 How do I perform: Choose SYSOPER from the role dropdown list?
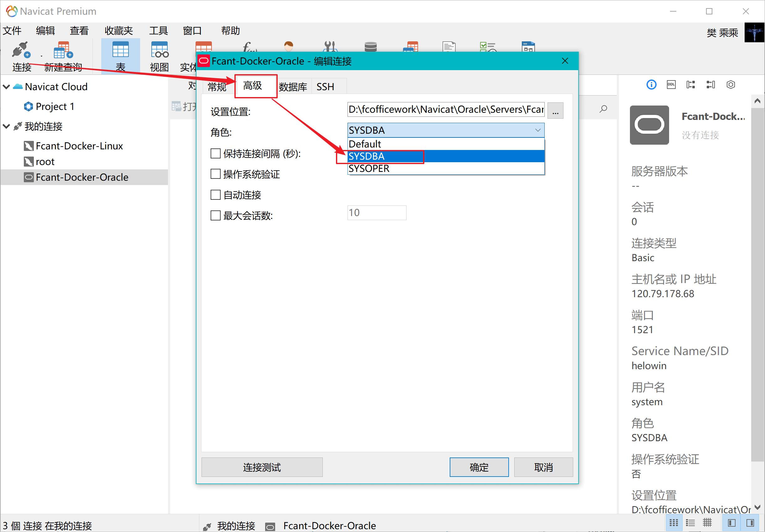(x=369, y=169)
